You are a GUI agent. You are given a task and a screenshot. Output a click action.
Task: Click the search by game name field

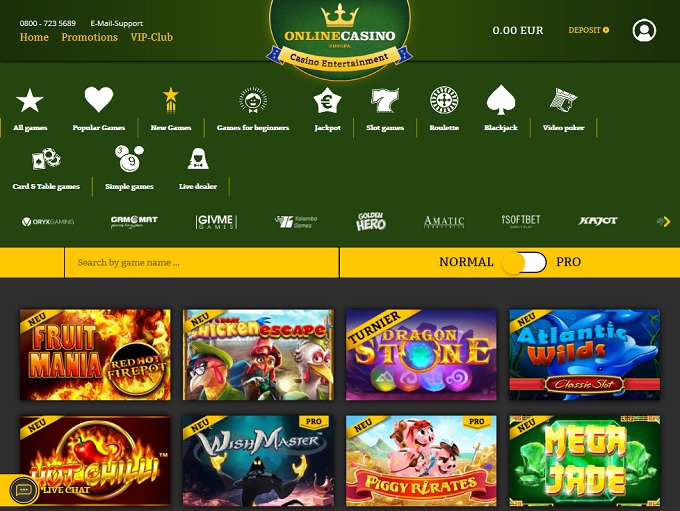point(202,262)
